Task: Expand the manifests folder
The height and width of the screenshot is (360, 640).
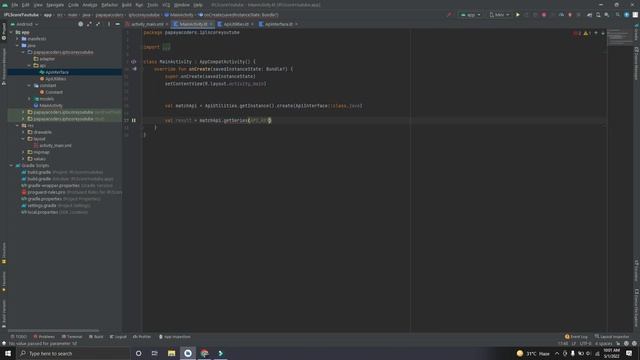Action: pyautogui.click(x=18, y=39)
